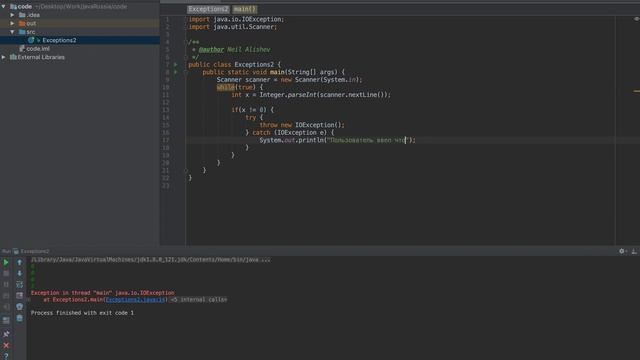
Task: Hide the Run tool window
Action: coord(634,251)
